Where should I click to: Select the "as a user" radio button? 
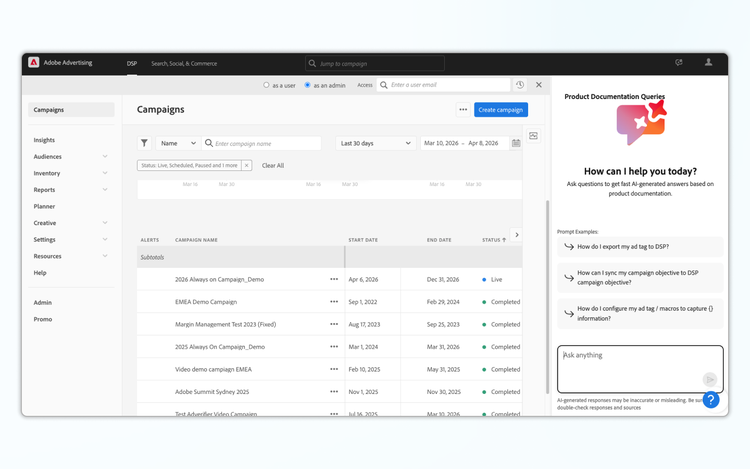pyautogui.click(x=266, y=85)
